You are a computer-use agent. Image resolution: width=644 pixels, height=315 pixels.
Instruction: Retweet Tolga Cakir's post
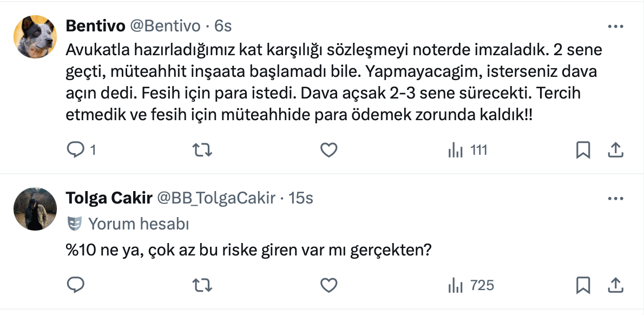pos(202,285)
